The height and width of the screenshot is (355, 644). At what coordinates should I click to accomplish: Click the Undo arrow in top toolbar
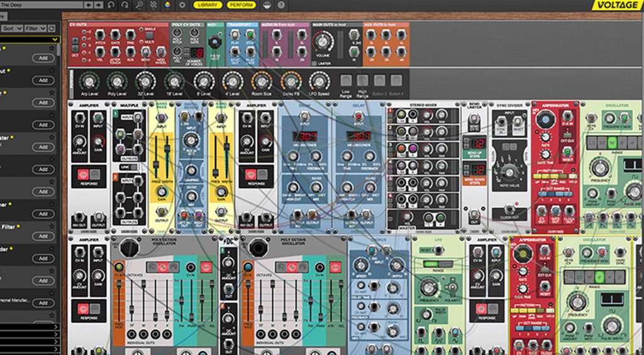[111, 4]
